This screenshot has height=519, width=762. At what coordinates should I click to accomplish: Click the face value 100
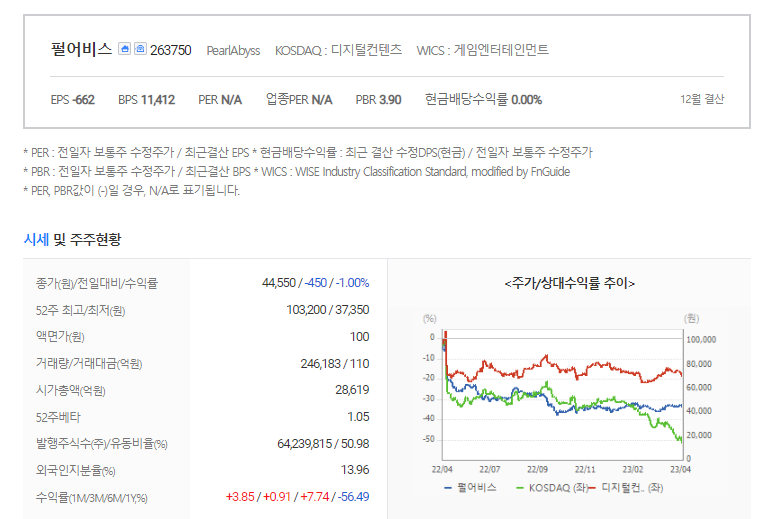click(x=359, y=336)
